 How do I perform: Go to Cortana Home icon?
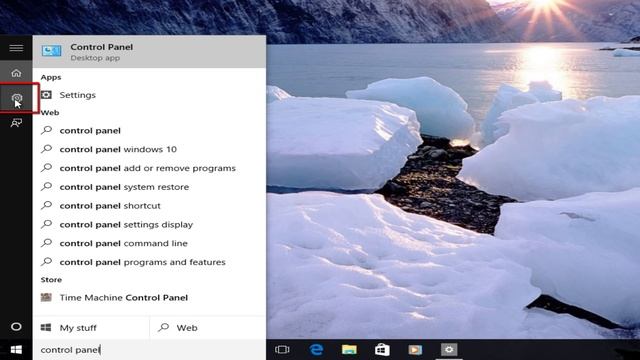pos(16,73)
